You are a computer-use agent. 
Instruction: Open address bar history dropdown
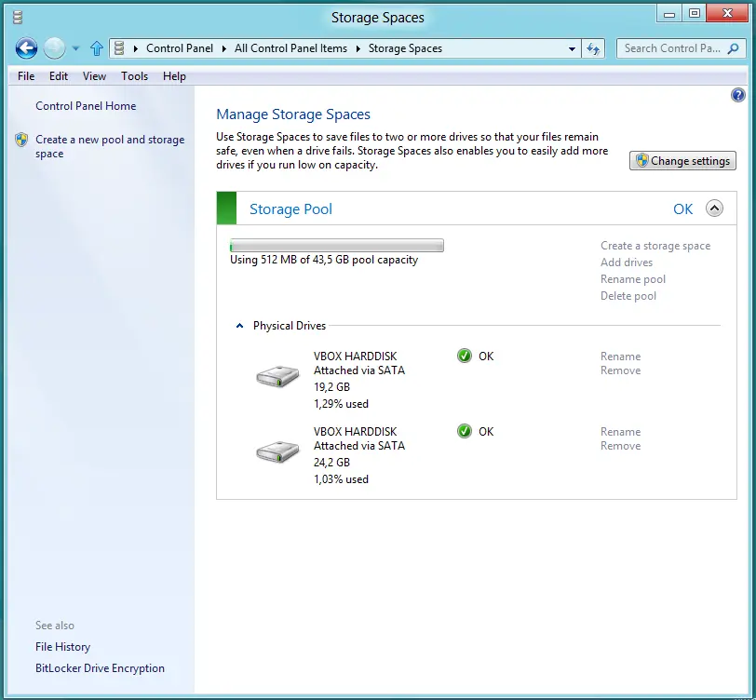(x=572, y=48)
